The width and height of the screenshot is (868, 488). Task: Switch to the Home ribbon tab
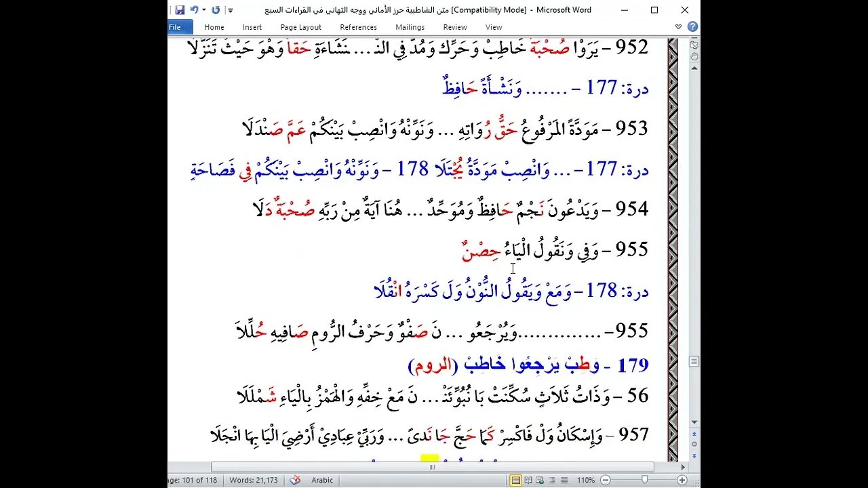[214, 27]
